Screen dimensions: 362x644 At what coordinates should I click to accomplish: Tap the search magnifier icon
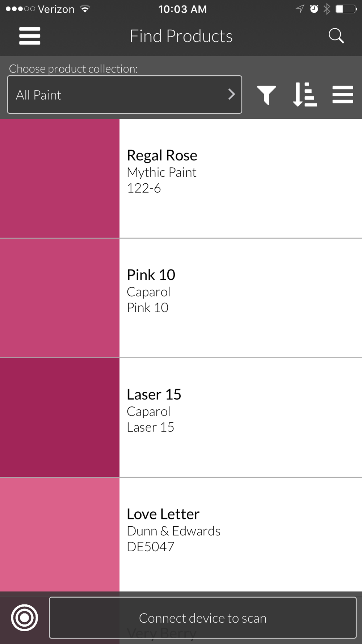pyautogui.click(x=336, y=36)
